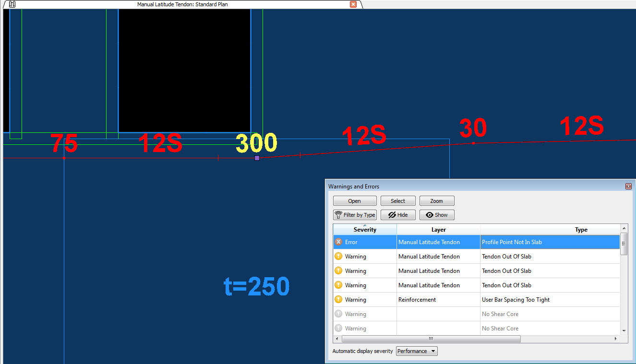Screen dimensions: 636x364
Task: Click the horizontal scrollbar right arrow
Action: [616, 339]
